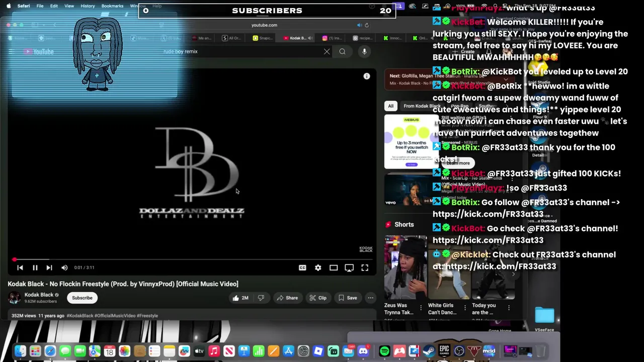Open Spotify from the Dock

(384, 351)
